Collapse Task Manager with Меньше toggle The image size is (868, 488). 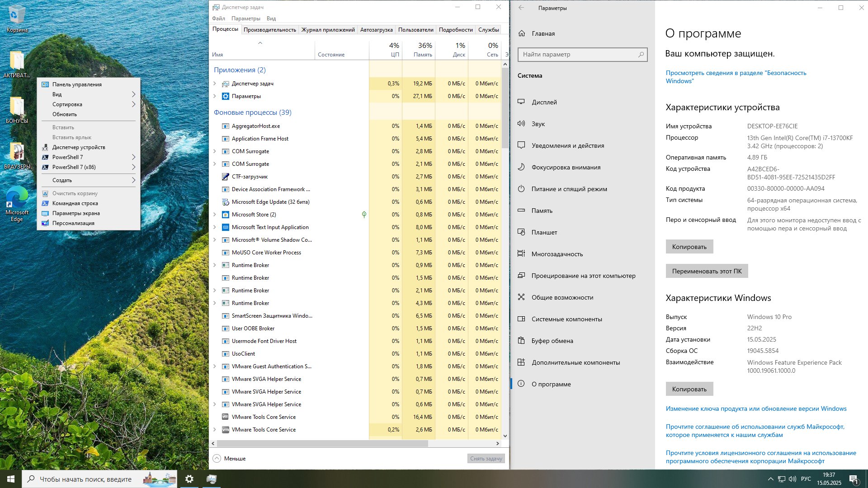pyautogui.click(x=229, y=458)
